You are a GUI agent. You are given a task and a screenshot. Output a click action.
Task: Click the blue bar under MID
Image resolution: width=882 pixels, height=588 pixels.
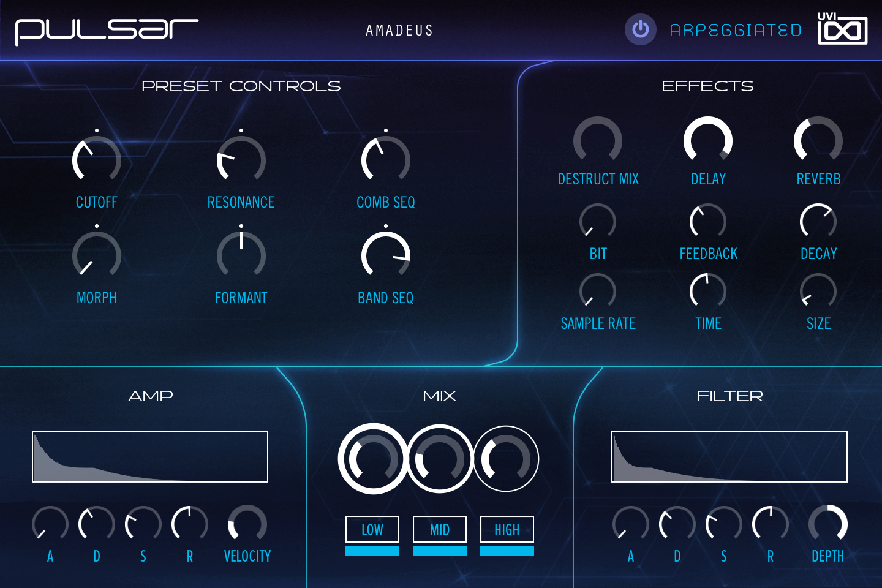[x=440, y=551]
